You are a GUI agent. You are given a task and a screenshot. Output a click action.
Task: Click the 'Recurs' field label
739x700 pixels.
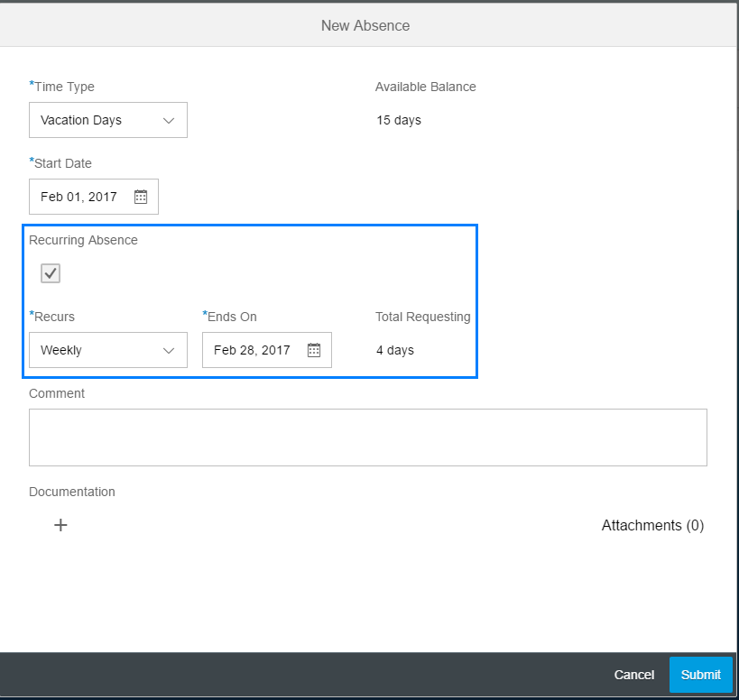pyautogui.click(x=51, y=317)
